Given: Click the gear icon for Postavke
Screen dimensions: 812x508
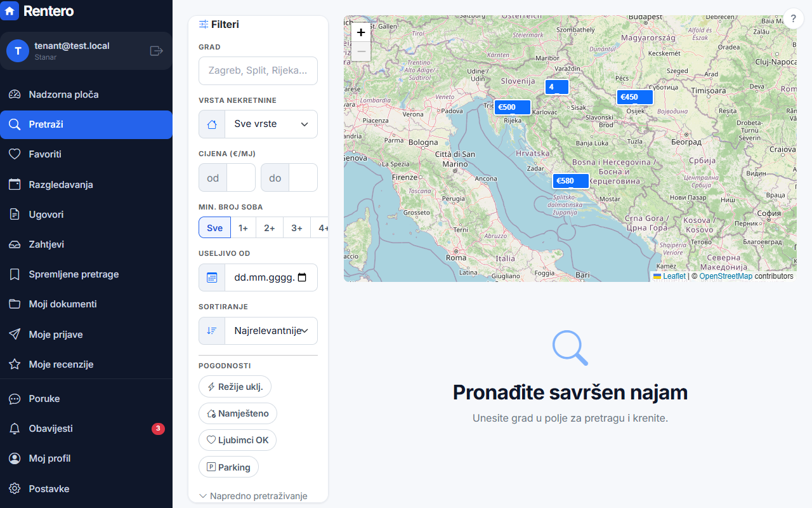Looking at the screenshot, I should pos(15,489).
